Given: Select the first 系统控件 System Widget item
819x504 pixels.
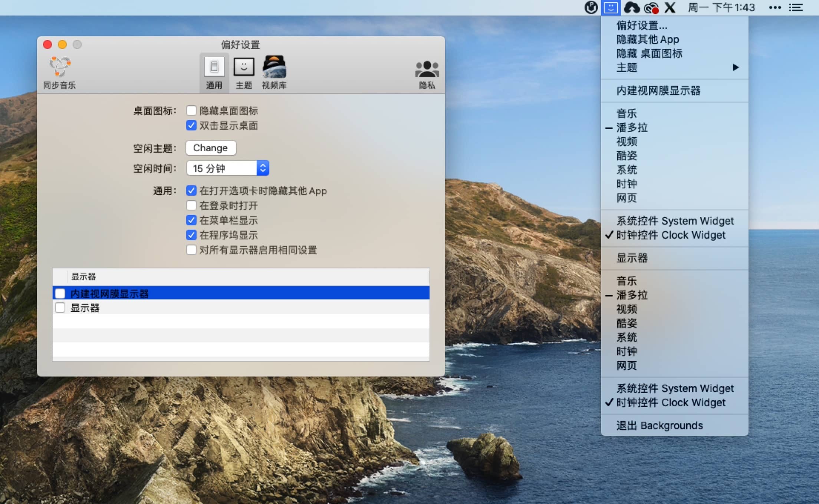Looking at the screenshot, I should tap(675, 221).
